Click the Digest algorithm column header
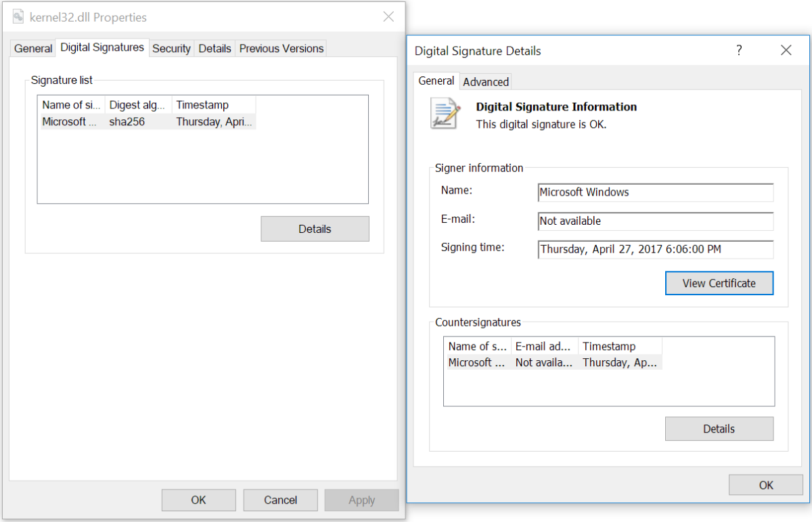 click(x=138, y=105)
